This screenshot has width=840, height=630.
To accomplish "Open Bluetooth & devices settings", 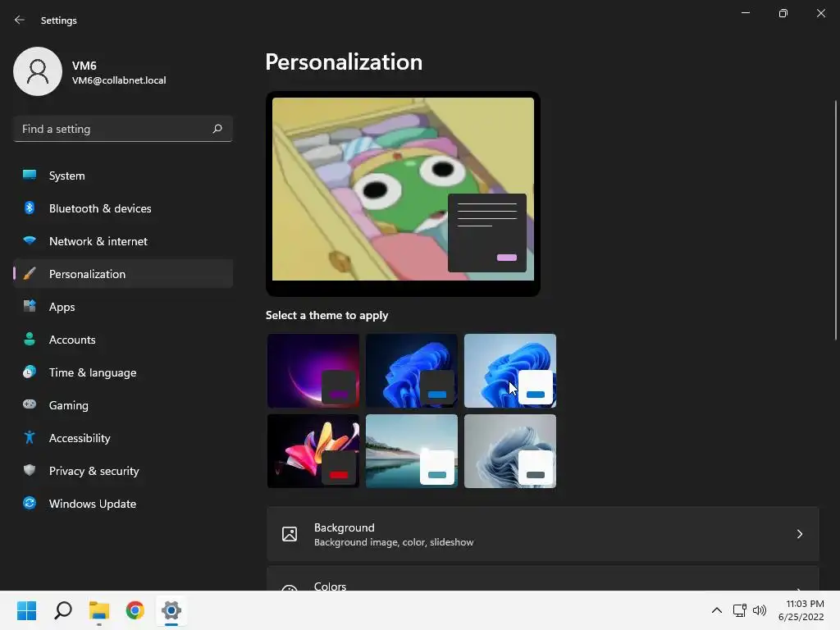I will [x=123, y=208].
